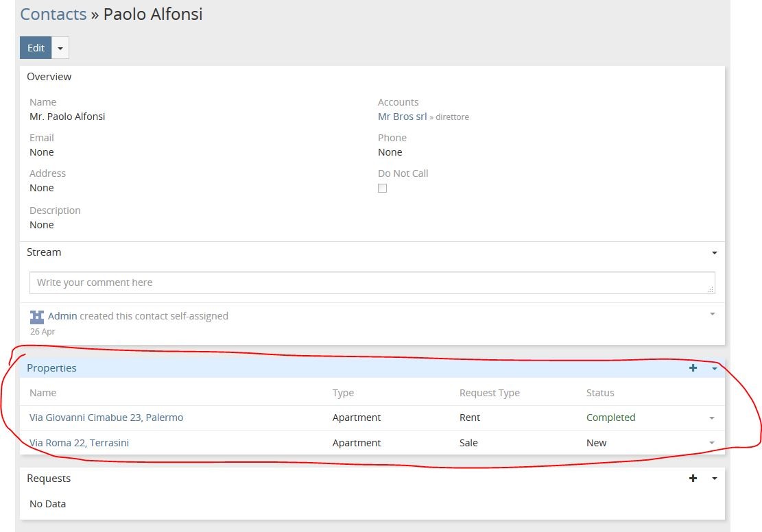Image resolution: width=762 pixels, height=532 pixels.
Task: Toggle the Do Not Call checkbox
Action: (x=383, y=189)
